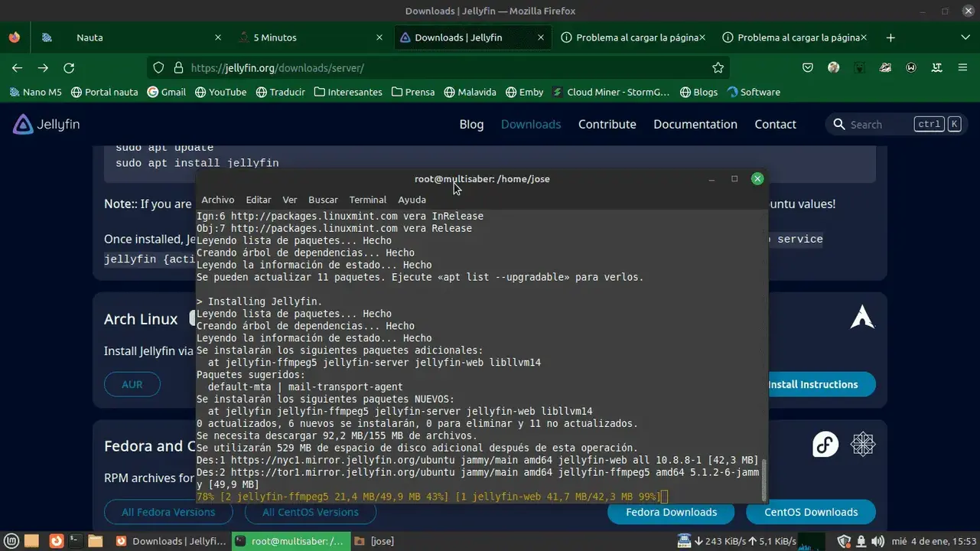Open the terminal Archivo menu
980x551 pixels.
[218, 200]
